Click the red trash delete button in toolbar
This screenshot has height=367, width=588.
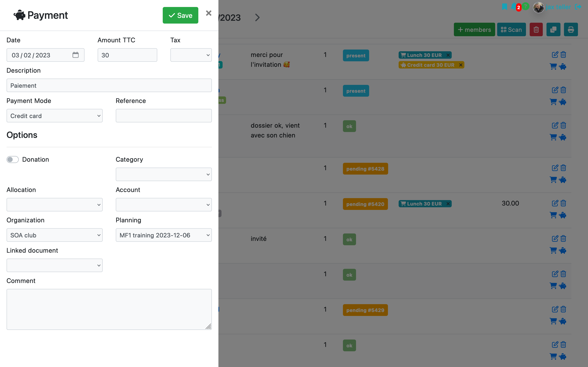pos(536,30)
